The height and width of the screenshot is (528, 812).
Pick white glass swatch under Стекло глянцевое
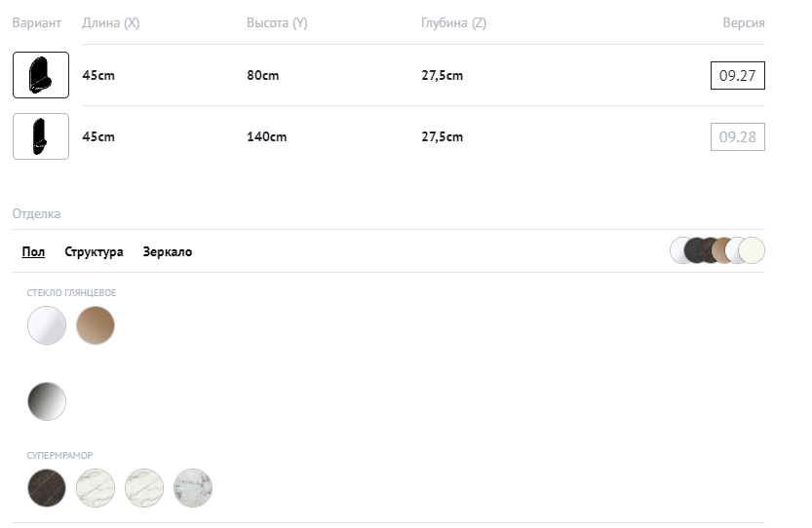(47, 325)
